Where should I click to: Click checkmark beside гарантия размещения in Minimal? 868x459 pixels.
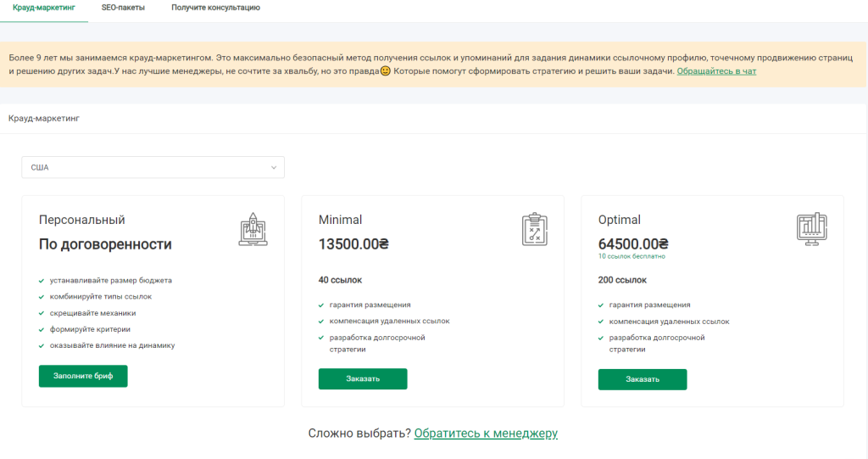point(321,305)
